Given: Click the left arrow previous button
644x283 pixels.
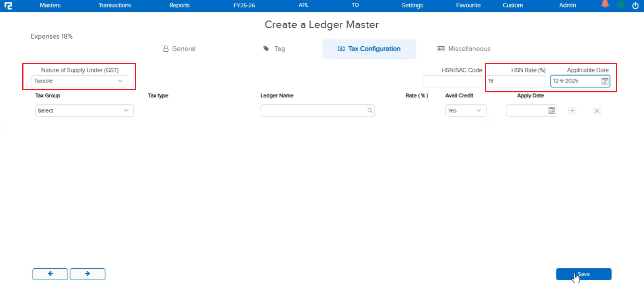Looking at the screenshot, I should (x=50, y=274).
